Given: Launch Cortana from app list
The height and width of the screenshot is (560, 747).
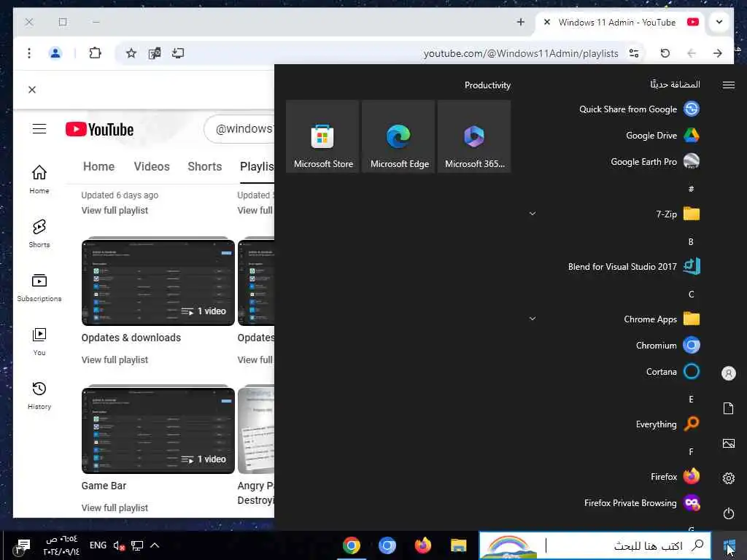Looking at the screenshot, I should click(x=672, y=371).
